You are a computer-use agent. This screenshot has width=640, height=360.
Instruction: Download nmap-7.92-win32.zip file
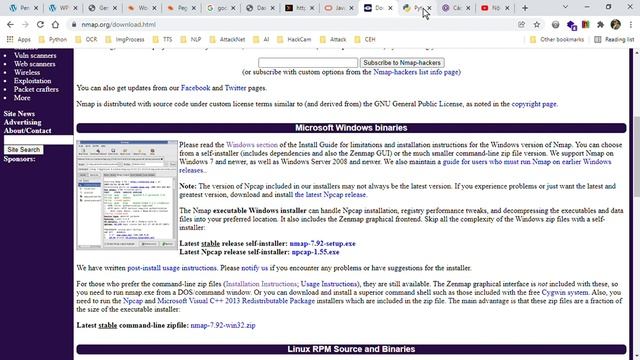click(223, 325)
